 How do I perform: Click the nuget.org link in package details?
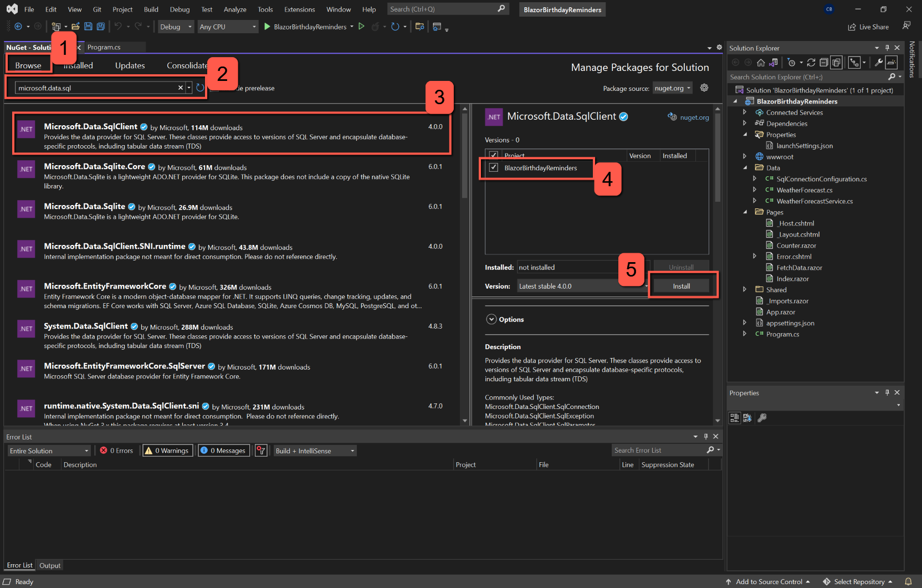point(693,117)
